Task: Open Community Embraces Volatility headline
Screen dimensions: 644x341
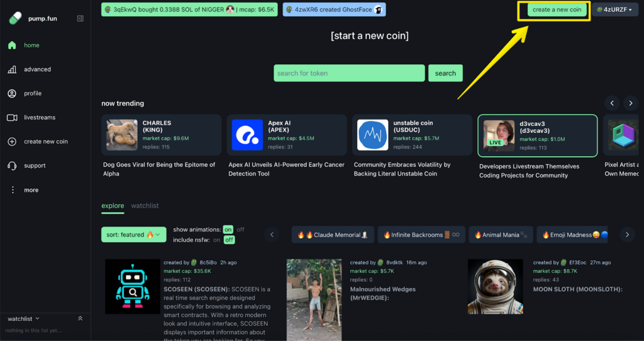Action: pyautogui.click(x=402, y=169)
